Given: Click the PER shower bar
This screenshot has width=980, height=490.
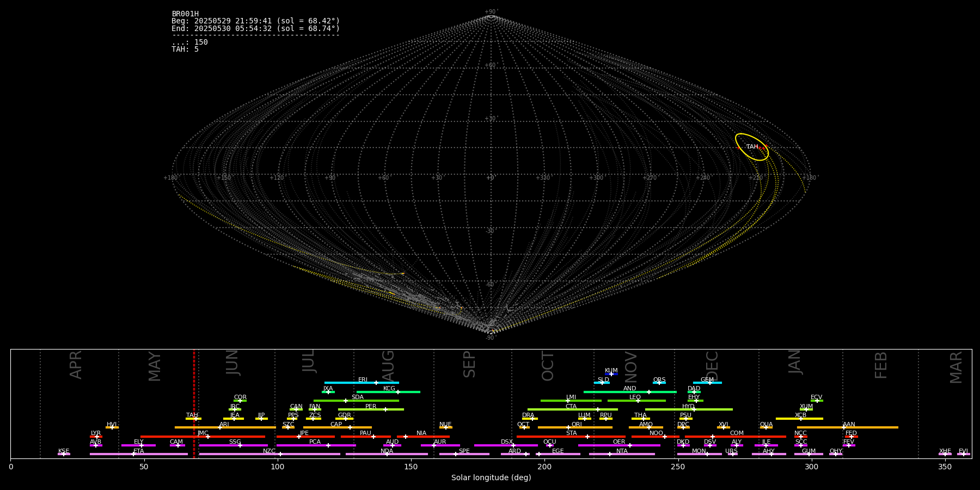Looking at the screenshot, I should point(371,409).
